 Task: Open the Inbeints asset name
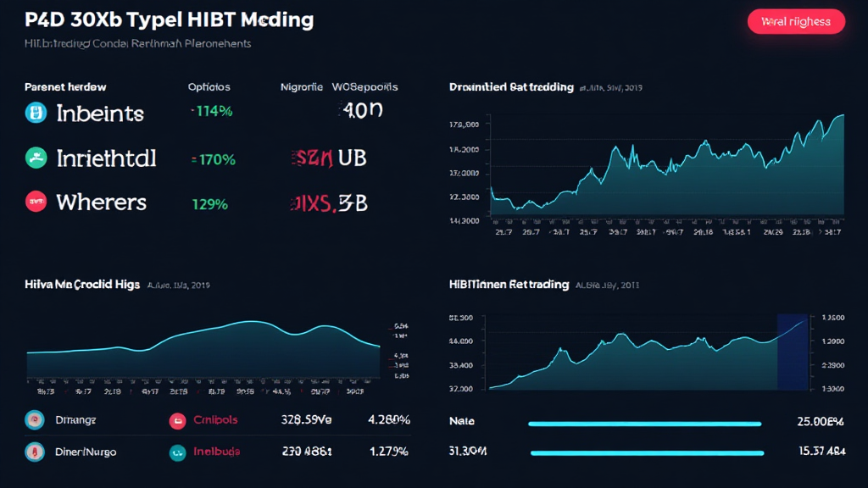coord(100,114)
